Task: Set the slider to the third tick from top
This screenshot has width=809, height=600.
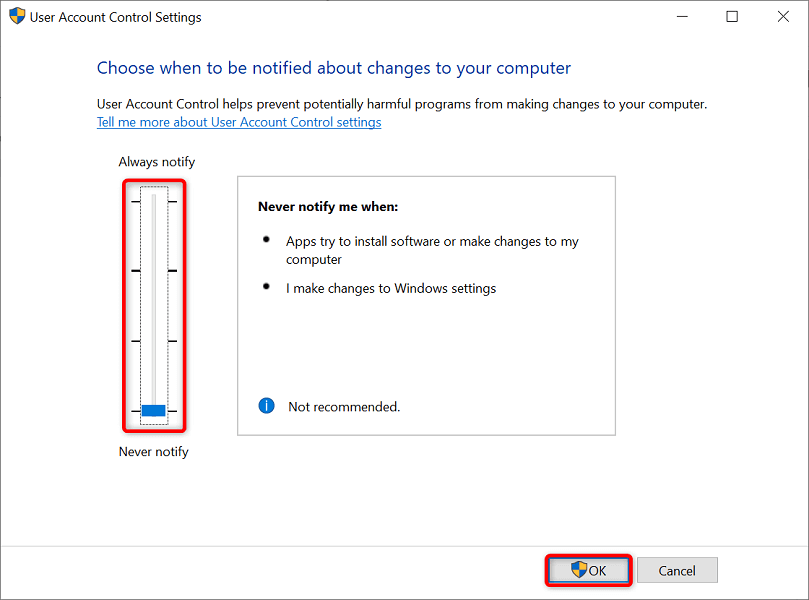Action: [154, 341]
